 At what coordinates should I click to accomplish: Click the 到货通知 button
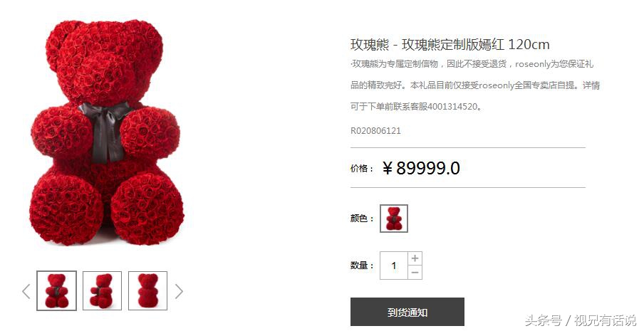coord(407,312)
